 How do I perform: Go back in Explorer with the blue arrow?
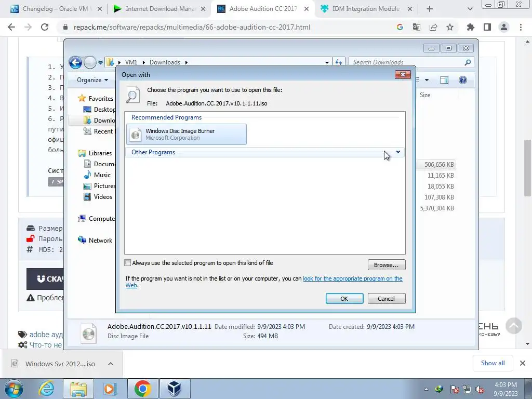tap(75, 62)
